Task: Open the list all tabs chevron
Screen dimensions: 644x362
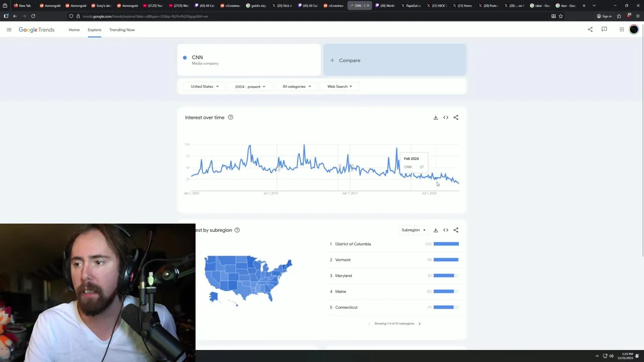Action: 594,6
